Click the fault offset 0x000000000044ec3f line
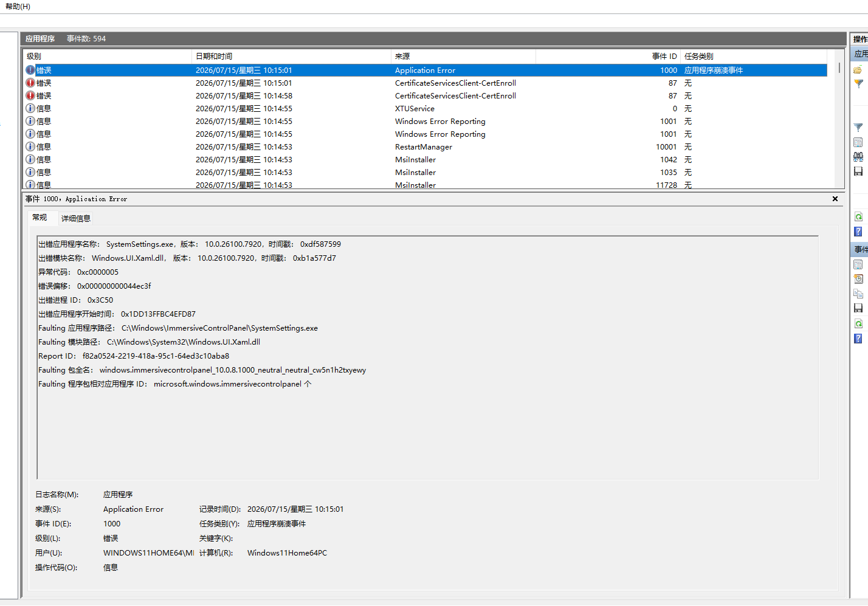868x606 pixels. pyautogui.click(x=95, y=286)
